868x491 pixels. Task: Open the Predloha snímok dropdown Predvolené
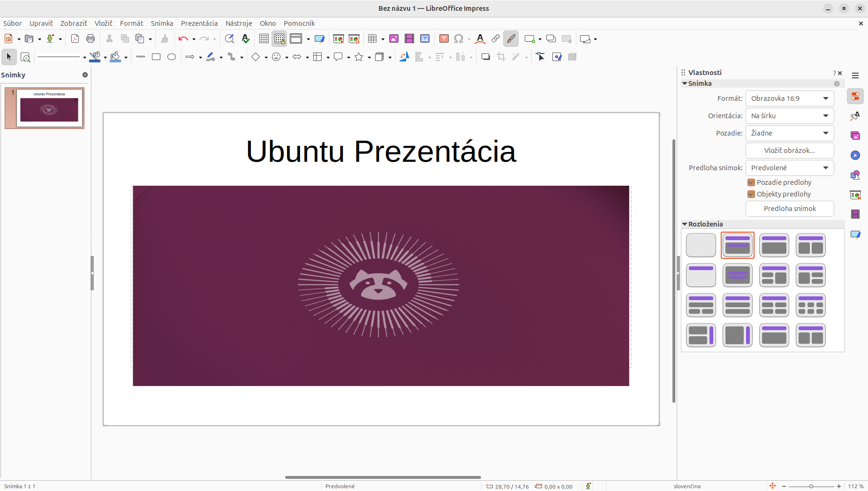tap(790, 168)
